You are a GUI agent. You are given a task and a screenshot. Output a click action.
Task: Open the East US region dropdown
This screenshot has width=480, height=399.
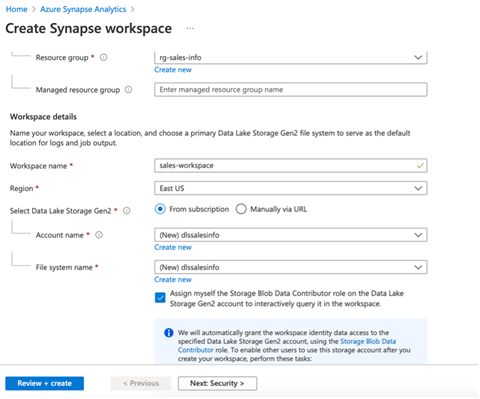point(291,188)
